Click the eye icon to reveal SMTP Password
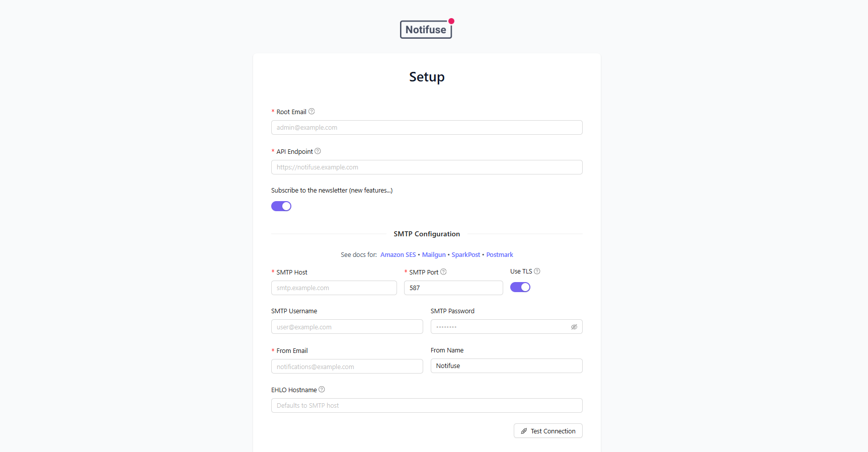The width and height of the screenshot is (868, 452). 574,327
